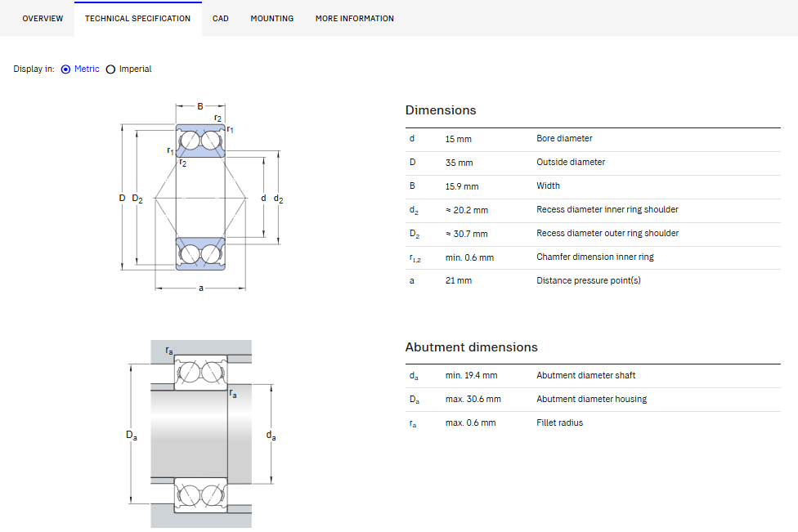Screen dimensions: 798x532
Task: Go to the More Information tab
Action: pos(355,18)
